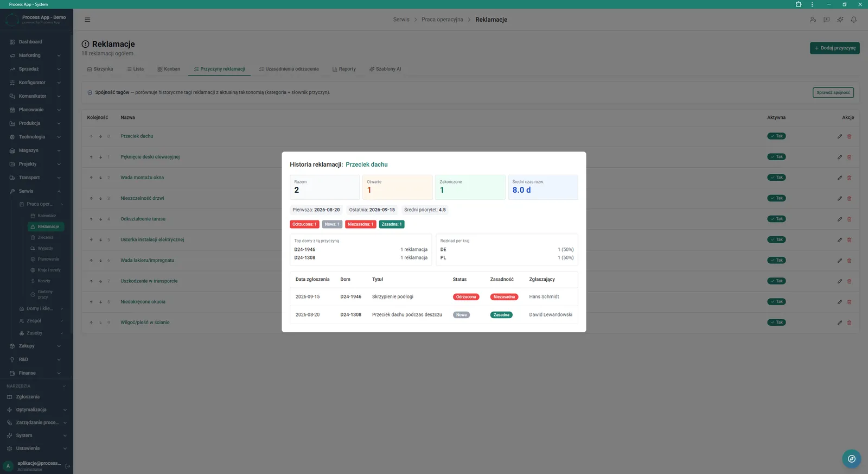Move Wada montażu okna down

tap(100, 178)
